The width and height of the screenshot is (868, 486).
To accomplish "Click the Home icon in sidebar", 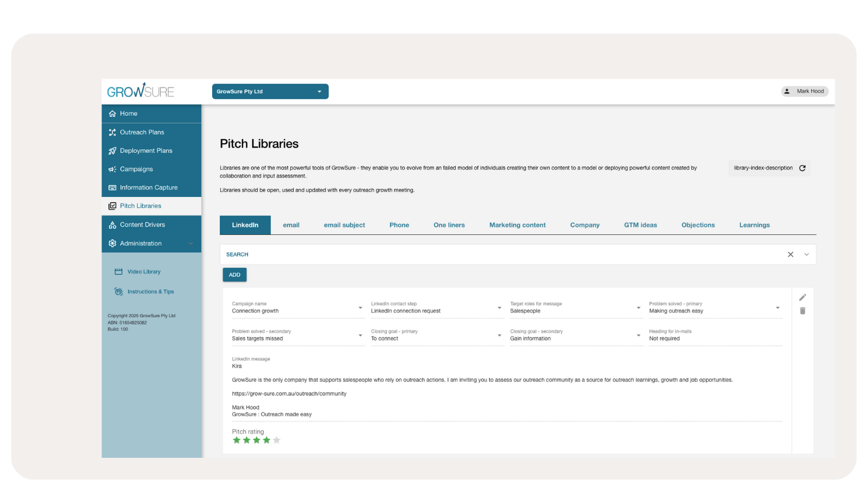I will [x=112, y=114].
